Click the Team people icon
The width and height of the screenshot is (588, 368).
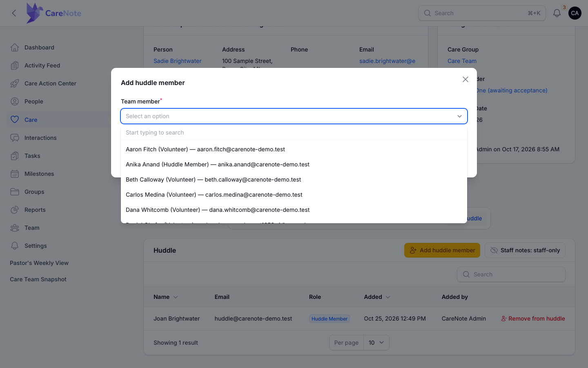coord(15,228)
